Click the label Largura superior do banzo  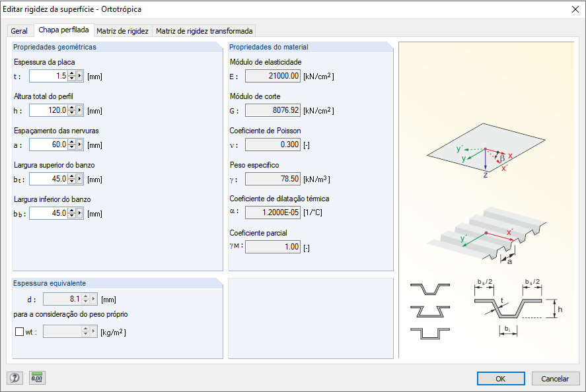click(54, 165)
